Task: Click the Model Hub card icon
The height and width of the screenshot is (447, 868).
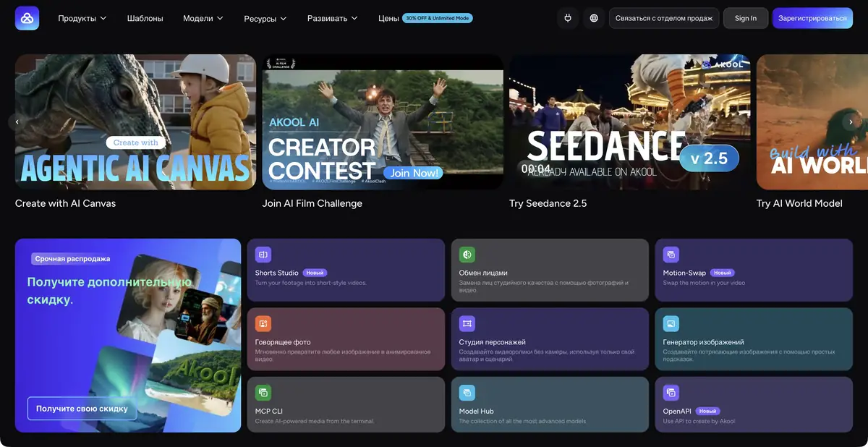Action: (467, 393)
